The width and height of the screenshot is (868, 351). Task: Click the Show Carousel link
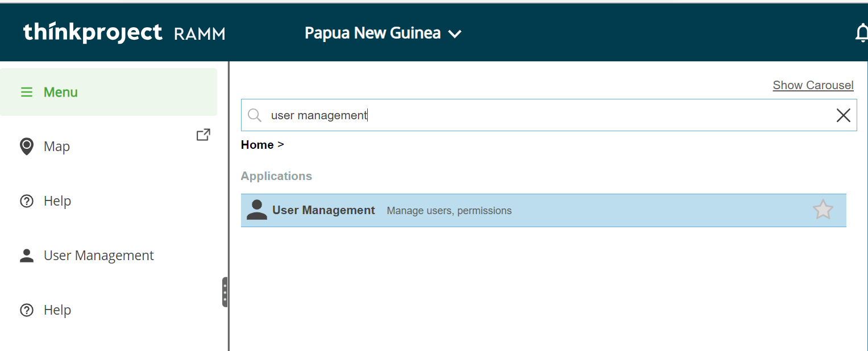(x=813, y=85)
